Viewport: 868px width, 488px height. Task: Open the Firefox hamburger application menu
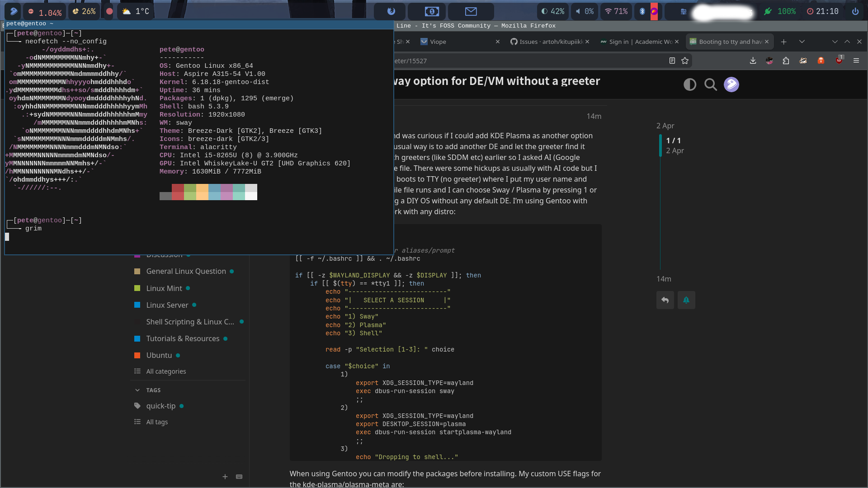856,61
